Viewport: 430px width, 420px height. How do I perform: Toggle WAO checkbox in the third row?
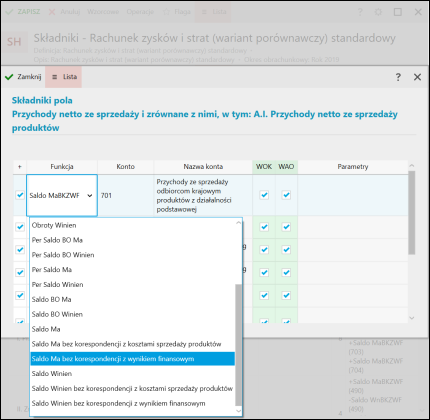286,250
